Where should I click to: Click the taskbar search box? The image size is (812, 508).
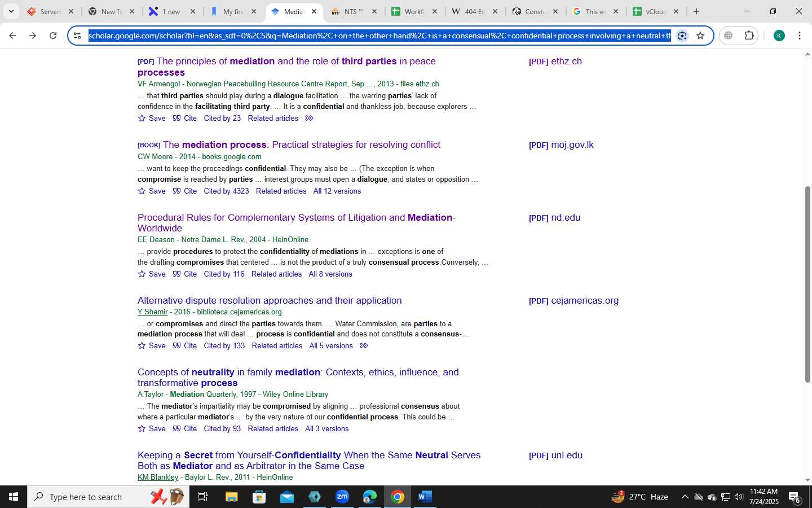point(108,497)
